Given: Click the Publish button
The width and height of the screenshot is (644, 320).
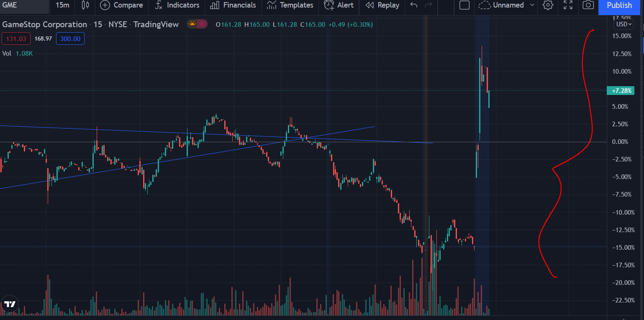Looking at the screenshot, I should 619,5.
